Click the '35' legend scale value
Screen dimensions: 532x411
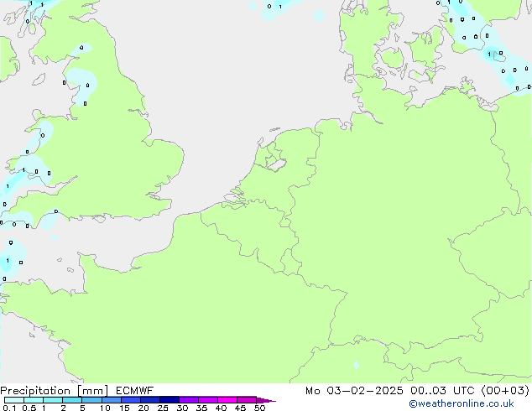tap(201, 408)
